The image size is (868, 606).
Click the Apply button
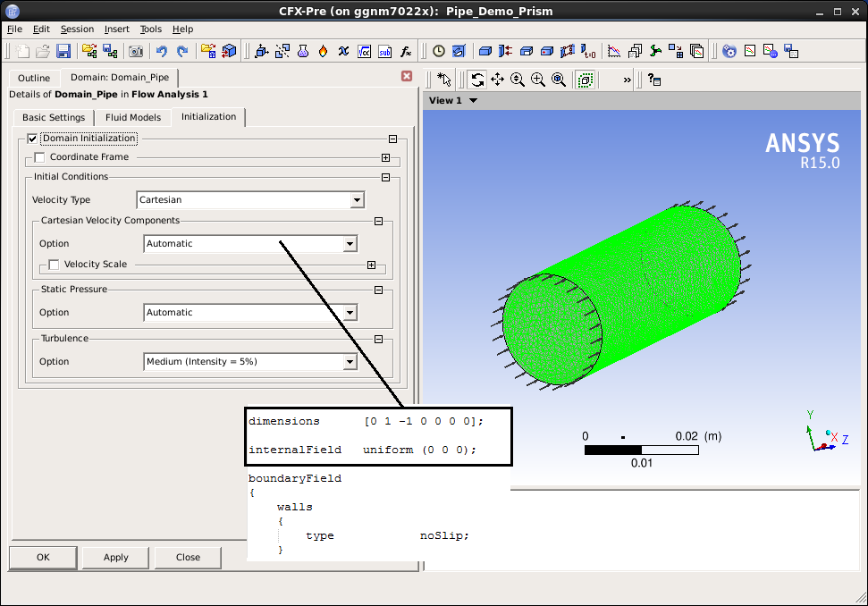coord(115,558)
